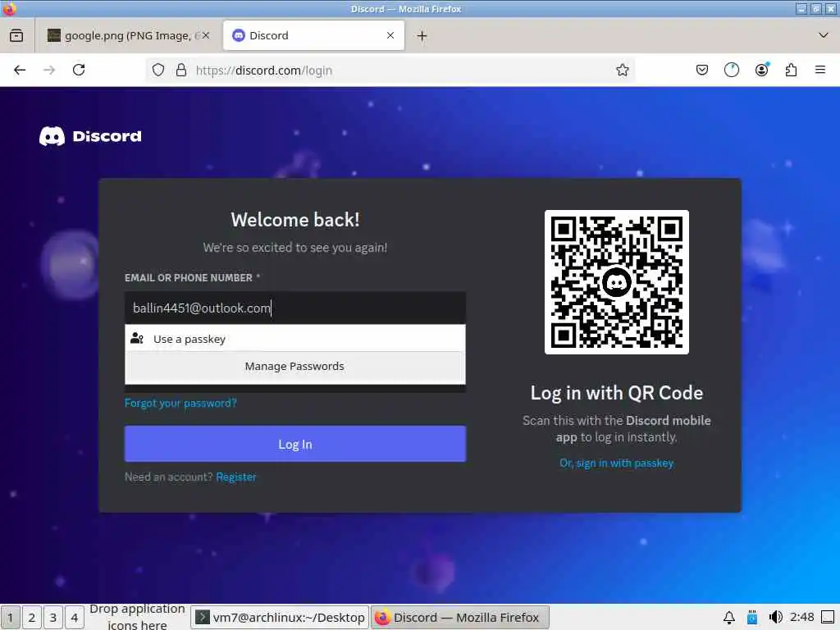Click the circular toolbar icon beside Pocket
This screenshot has height=630, width=840.
[731, 71]
